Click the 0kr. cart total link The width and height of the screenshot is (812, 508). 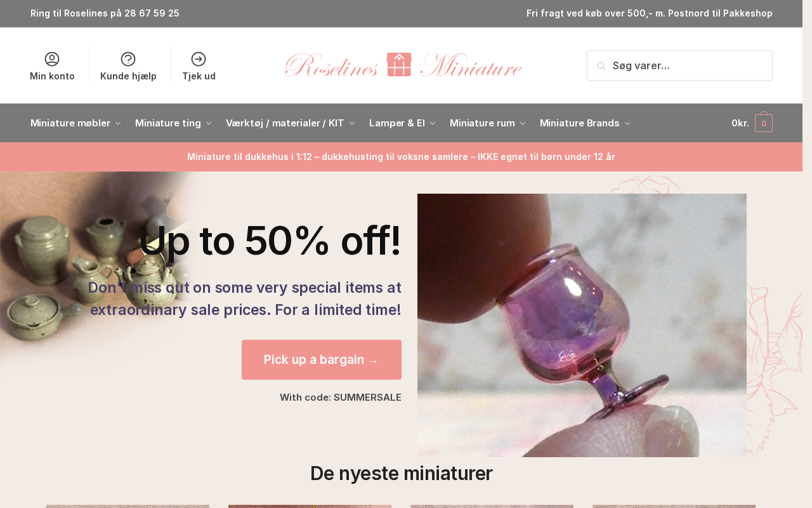pyautogui.click(x=740, y=123)
